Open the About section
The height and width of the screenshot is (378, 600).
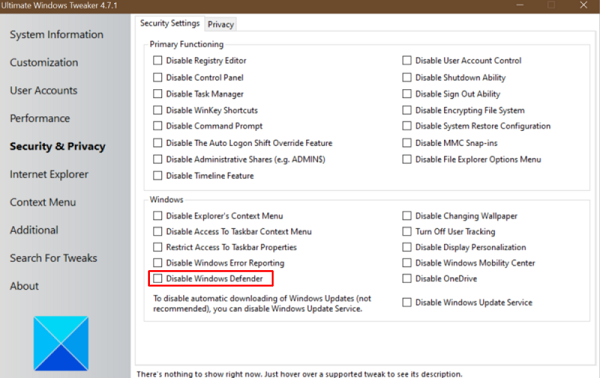tap(24, 286)
